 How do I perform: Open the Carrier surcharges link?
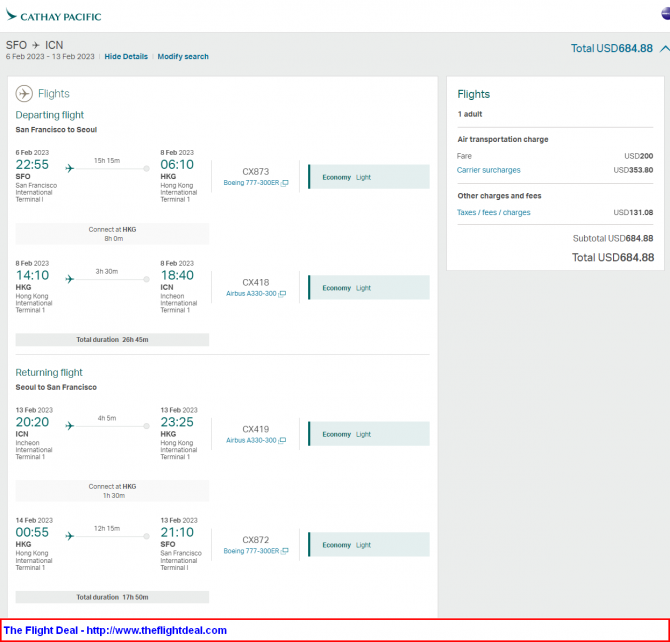click(x=488, y=170)
